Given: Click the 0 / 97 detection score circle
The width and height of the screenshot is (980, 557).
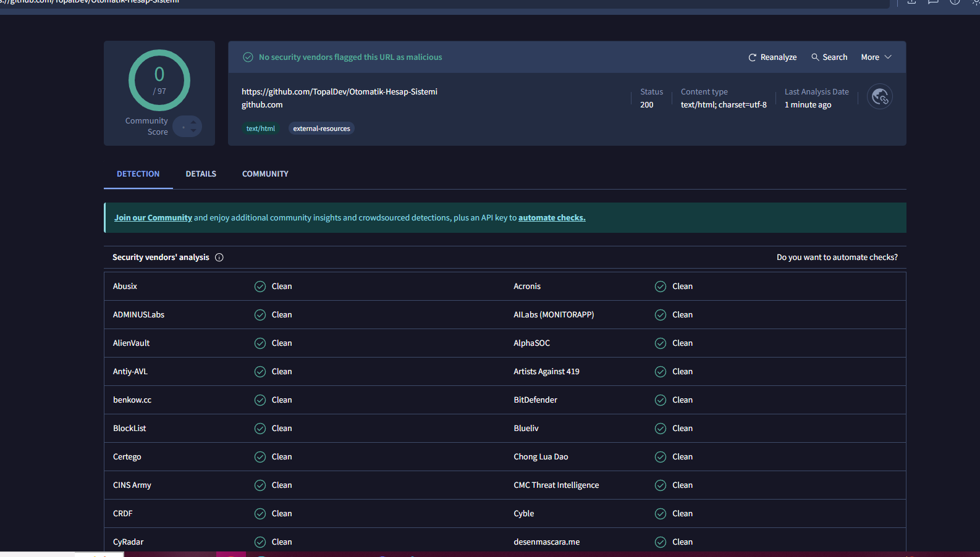Looking at the screenshot, I should pyautogui.click(x=159, y=80).
